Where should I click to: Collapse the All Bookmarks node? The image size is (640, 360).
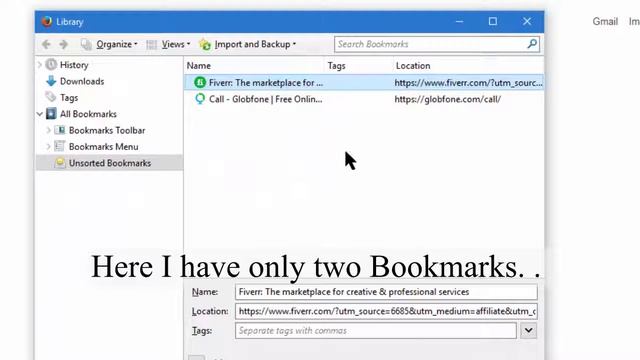tap(40, 114)
